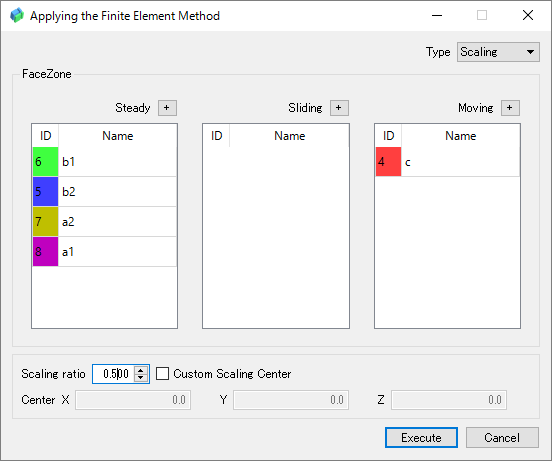This screenshot has width=552, height=461.
Task: Add a face zone to Moving list
Action: pyautogui.click(x=510, y=108)
